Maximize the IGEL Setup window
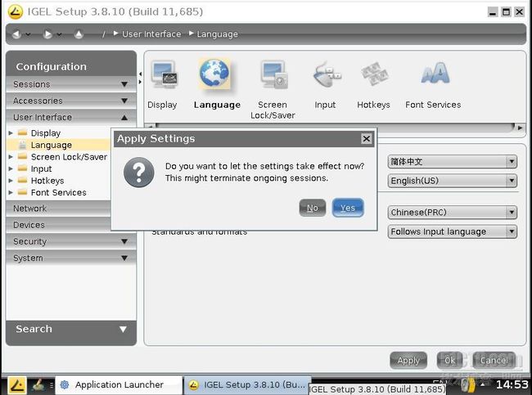The image size is (532, 395). 506,12
